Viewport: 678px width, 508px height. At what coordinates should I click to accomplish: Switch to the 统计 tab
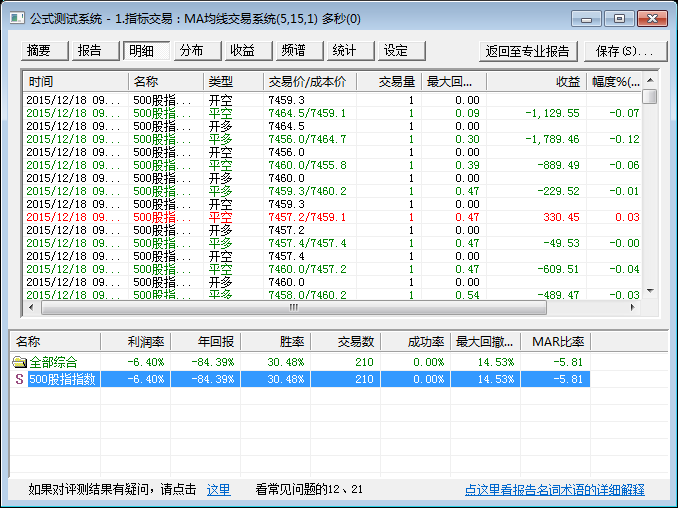tap(345, 51)
